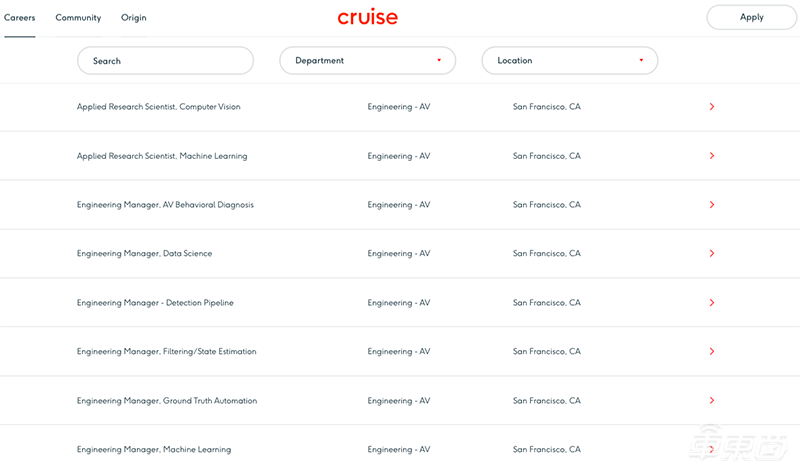Open the Community tab

tap(78, 18)
